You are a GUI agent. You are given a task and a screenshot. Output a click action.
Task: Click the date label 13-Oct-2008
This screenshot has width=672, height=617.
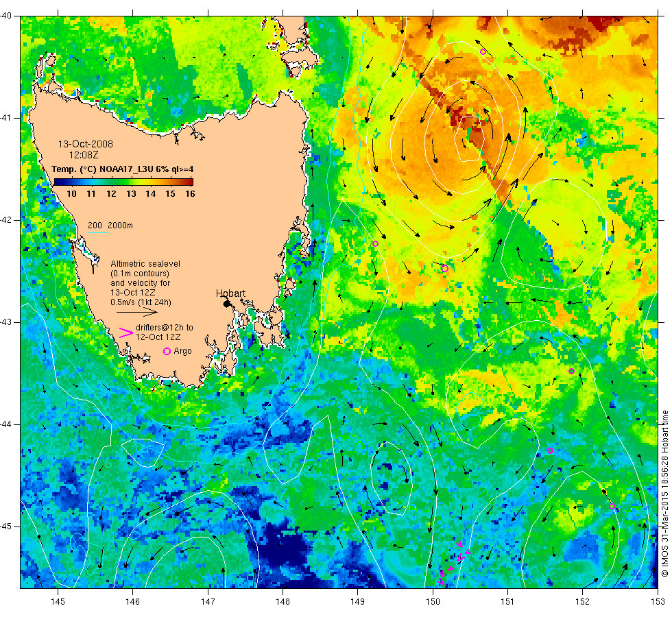(86, 144)
